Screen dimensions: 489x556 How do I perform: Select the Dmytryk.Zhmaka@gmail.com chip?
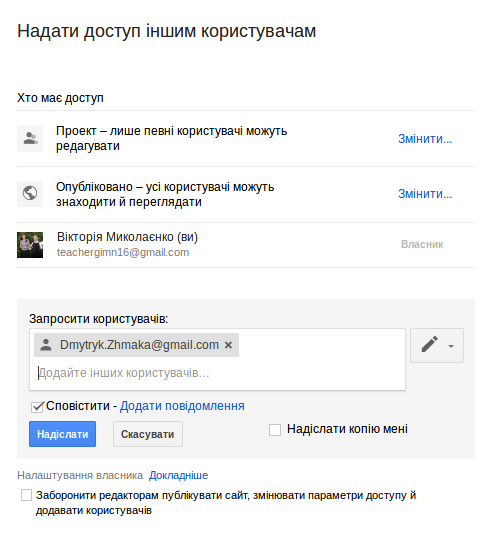click(x=137, y=345)
